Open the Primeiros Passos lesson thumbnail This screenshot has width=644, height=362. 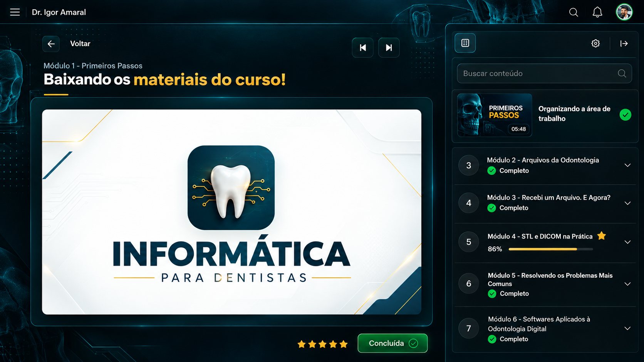pos(495,115)
